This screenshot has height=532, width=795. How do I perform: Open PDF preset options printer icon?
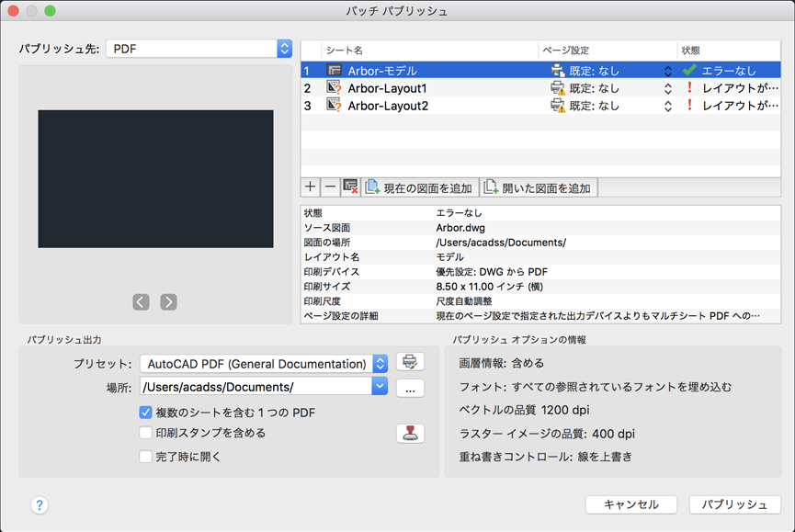tap(410, 362)
